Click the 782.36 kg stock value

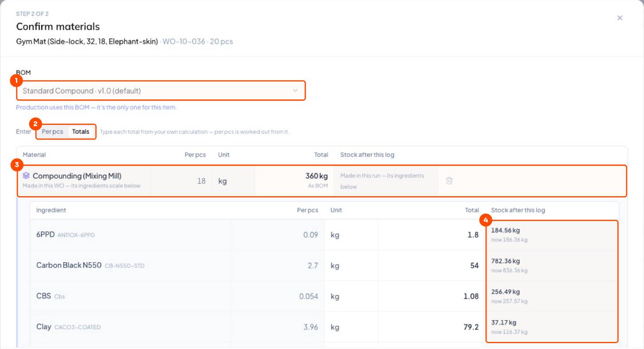(505, 261)
